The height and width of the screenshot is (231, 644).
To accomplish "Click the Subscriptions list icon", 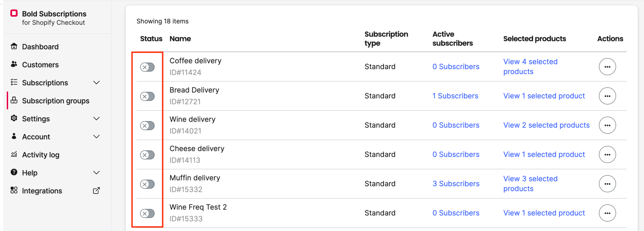I will point(14,82).
